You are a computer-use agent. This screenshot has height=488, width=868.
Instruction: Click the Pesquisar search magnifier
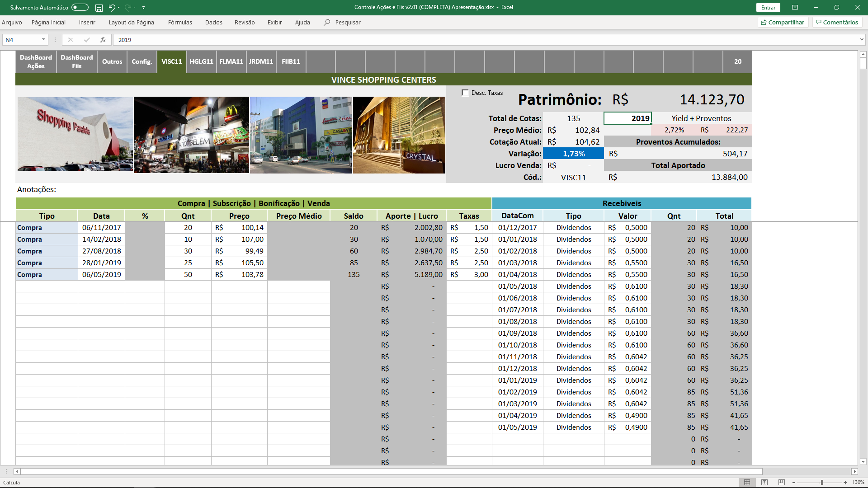(327, 22)
